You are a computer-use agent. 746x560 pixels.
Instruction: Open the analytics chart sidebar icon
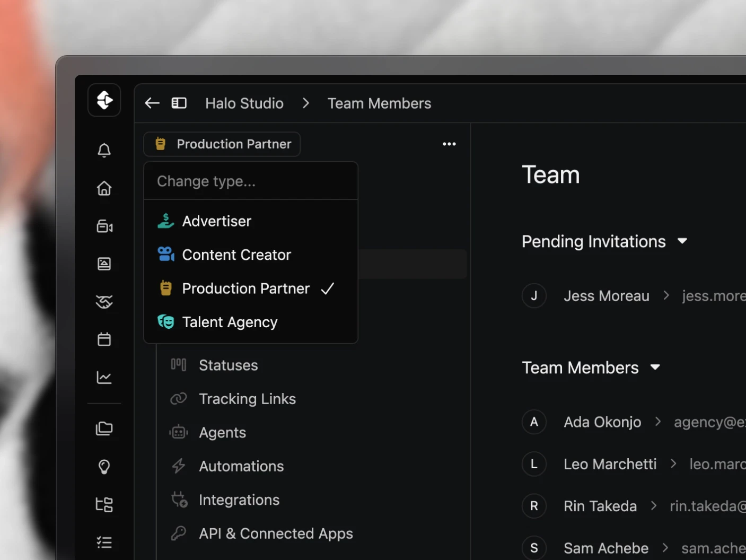[x=104, y=378]
